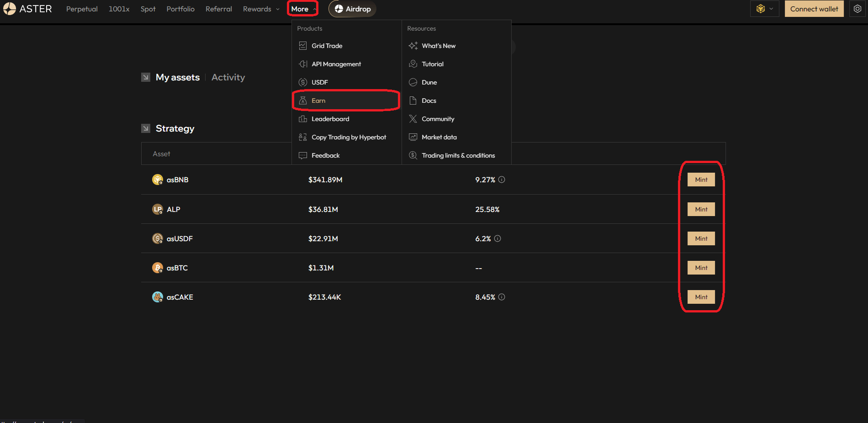Mint the ALP asset
The height and width of the screenshot is (423, 868).
point(701,209)
